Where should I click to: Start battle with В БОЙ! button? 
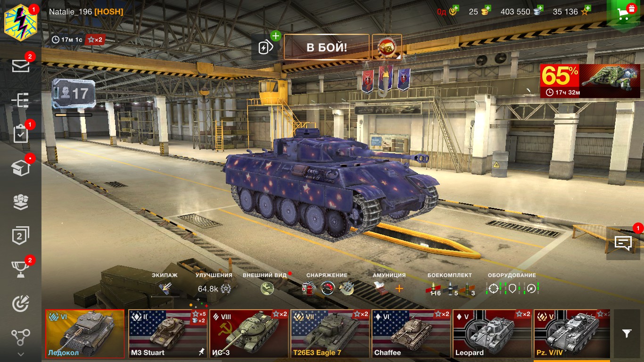click(327, 47)
